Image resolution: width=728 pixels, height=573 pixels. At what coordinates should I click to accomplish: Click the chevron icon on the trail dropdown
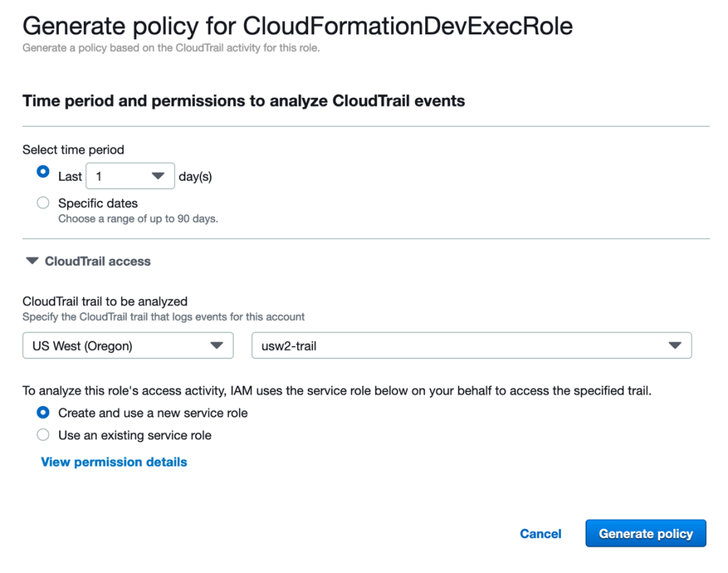pos(674,346)
